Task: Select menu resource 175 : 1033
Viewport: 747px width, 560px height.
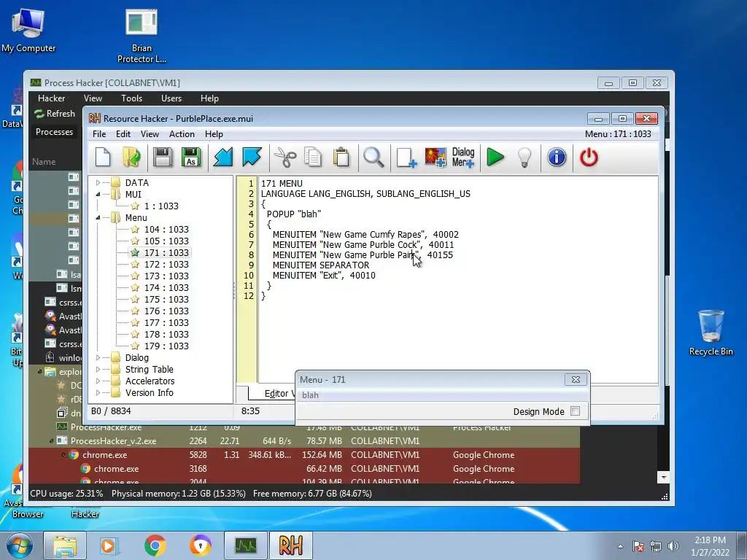Action: point(166,300)
